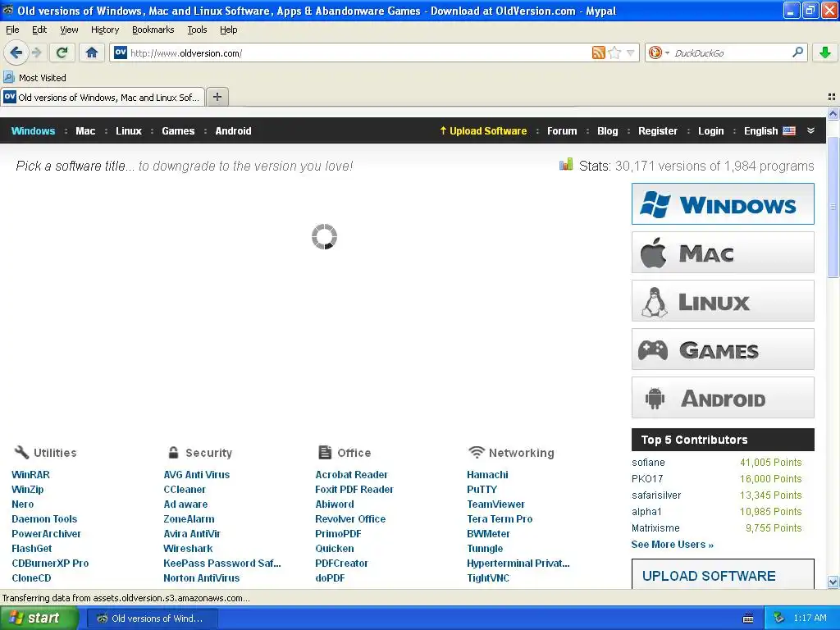Open the Help menu

pos(228,30)
